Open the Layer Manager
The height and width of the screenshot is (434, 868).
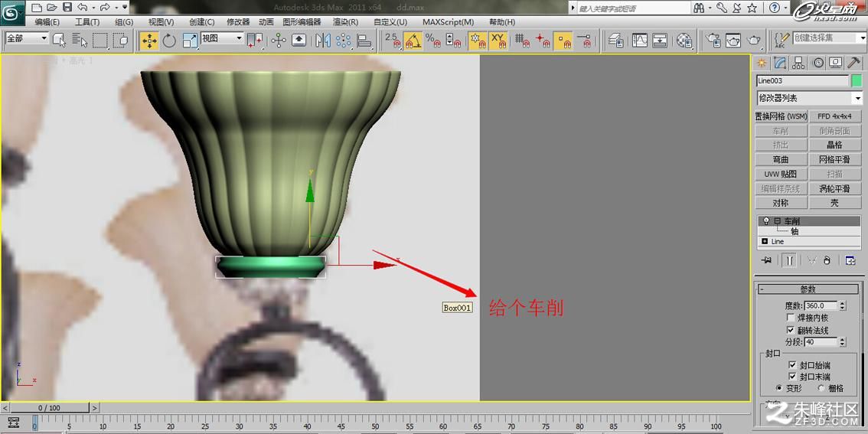point(615,40)
